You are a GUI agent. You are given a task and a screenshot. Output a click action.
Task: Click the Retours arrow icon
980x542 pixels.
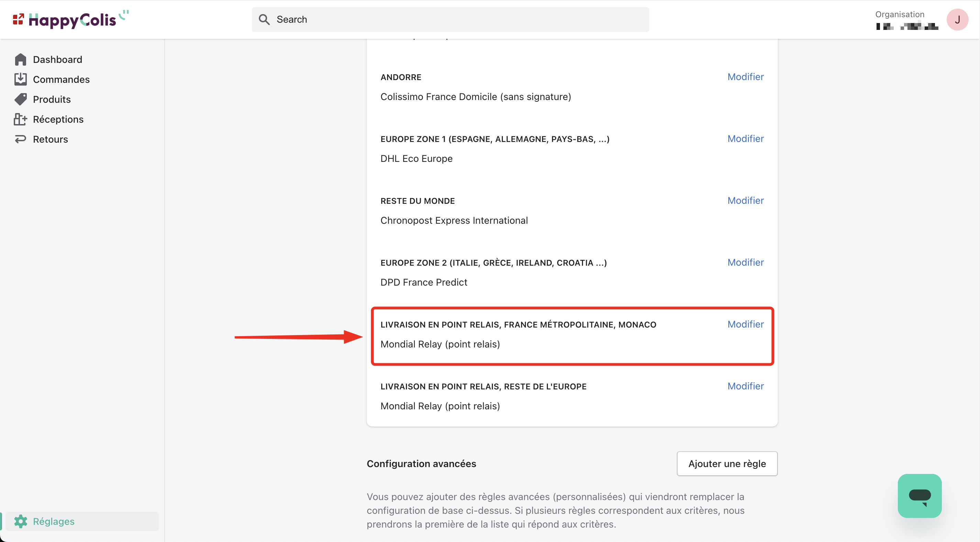click(x=21, y=139)
